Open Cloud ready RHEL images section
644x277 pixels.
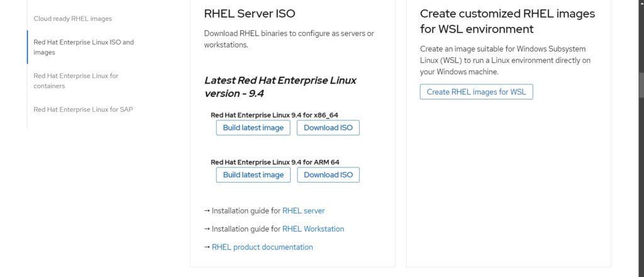(x=73, y=18)
